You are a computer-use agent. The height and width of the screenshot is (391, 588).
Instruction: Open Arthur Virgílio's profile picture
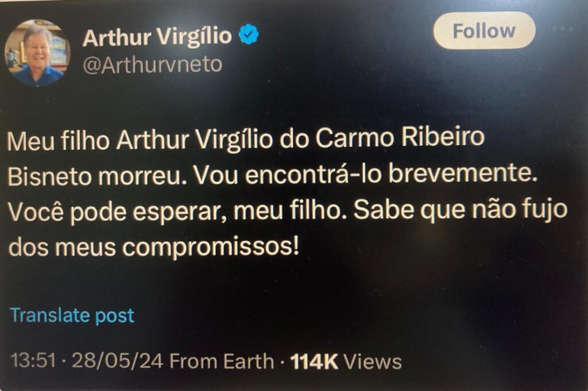(37, 53)
